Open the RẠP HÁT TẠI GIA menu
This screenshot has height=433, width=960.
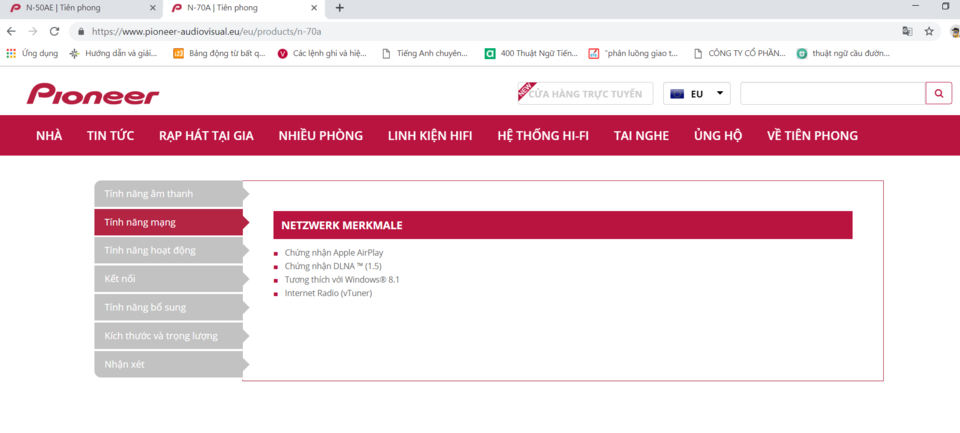(x=206, y=135)
